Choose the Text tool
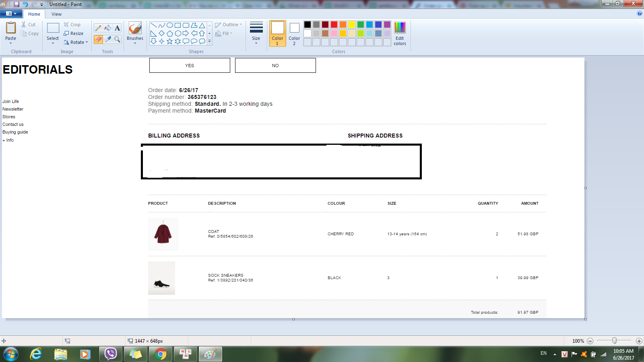The width and height of the screenshot is (644, 362). pos(117,28)
